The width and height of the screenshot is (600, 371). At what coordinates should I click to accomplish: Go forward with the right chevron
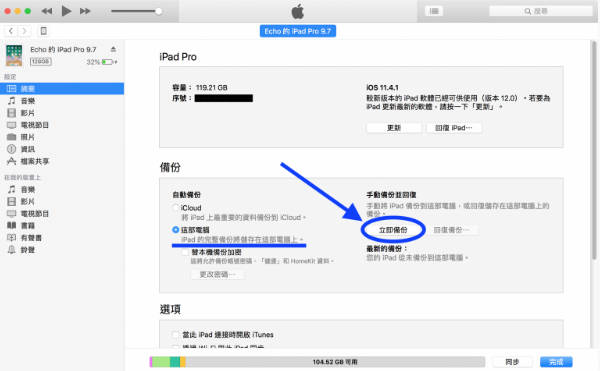pos(24,31)
